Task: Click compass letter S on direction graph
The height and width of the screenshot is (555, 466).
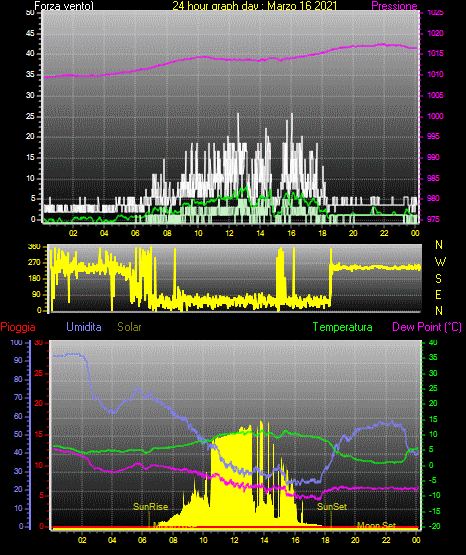Action: 438,279
